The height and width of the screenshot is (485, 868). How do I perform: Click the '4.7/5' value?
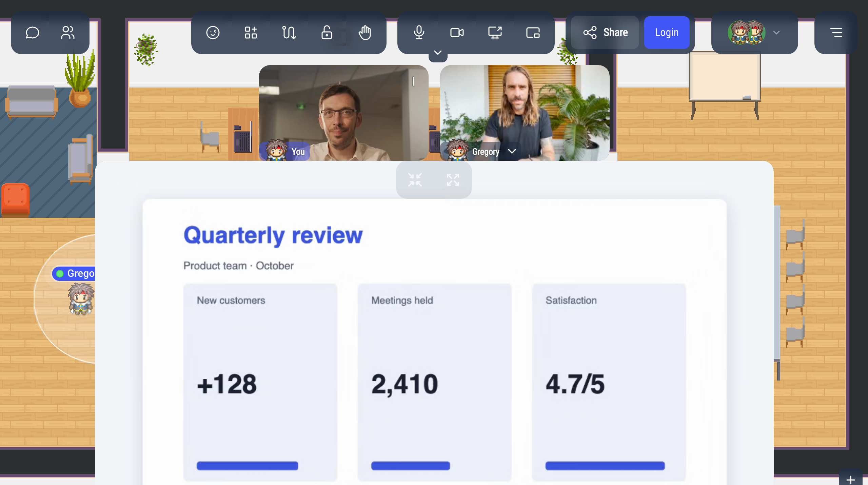575,384
